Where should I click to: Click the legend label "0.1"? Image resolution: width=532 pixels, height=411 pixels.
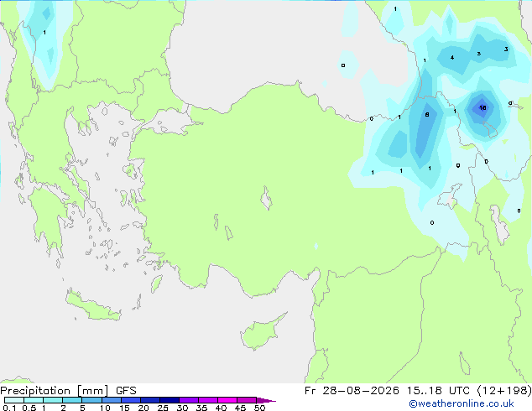9,408
